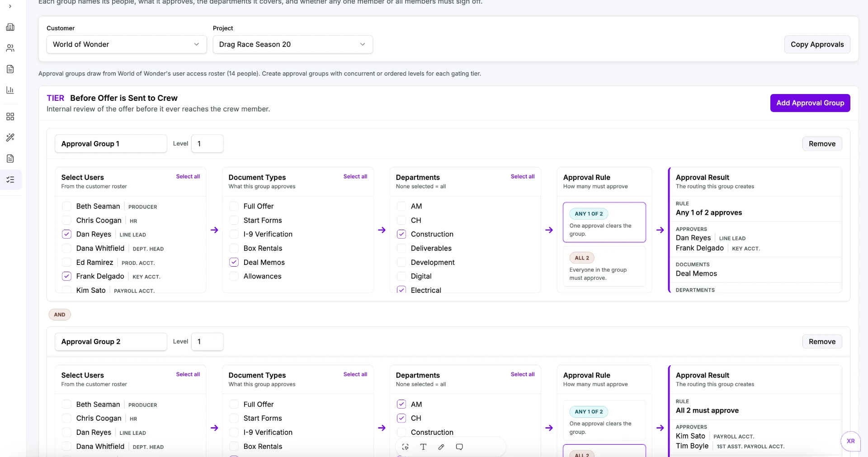Activate the dashed selection cursor tool
This screenshot has height=457, width=868.
(x=405, y=447)
